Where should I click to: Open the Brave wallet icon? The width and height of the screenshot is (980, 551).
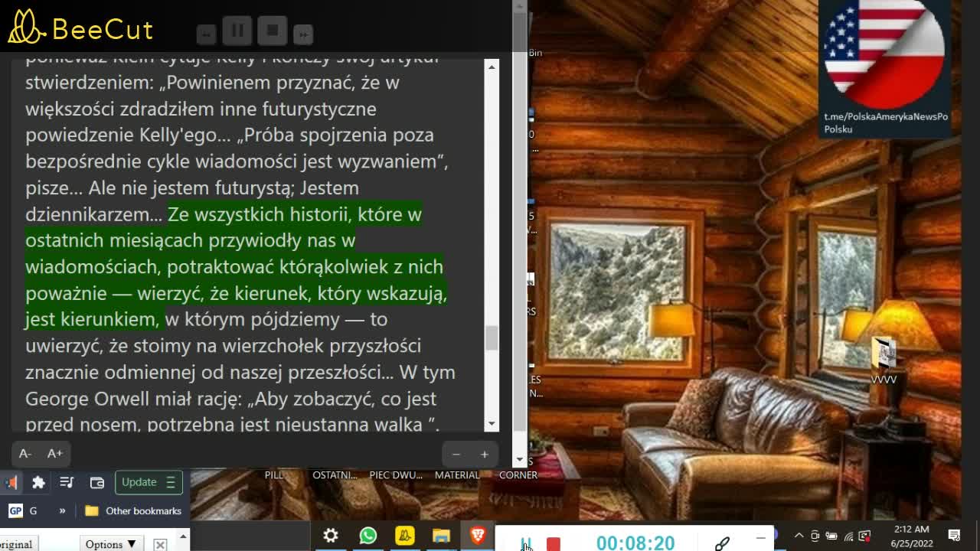pos(96,482)
